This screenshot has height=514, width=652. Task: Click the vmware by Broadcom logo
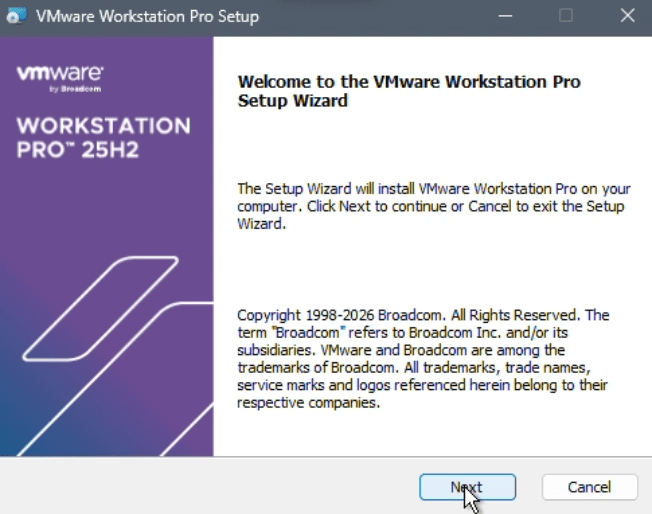60,78
